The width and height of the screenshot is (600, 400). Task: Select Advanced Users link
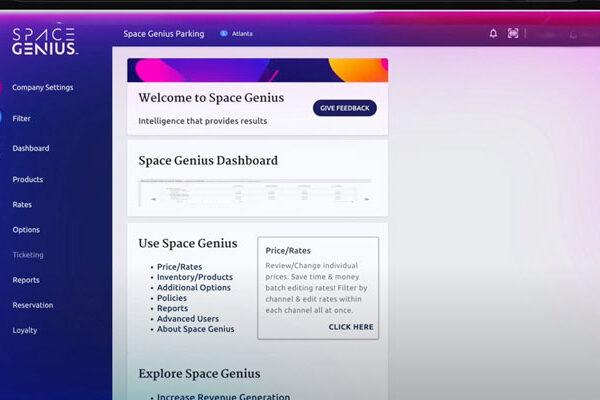[188, 318]
